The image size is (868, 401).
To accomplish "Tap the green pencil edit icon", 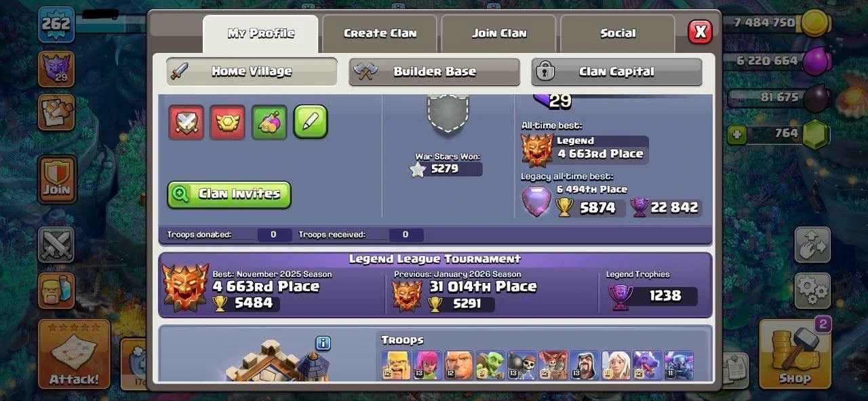I will click(x=311, y=122).
